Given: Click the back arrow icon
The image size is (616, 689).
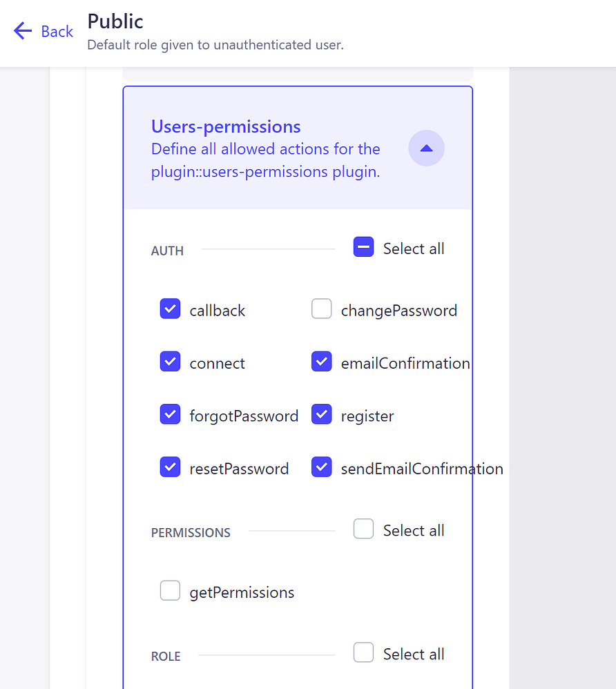Looking at the screenshot, I should pos(22,31).
